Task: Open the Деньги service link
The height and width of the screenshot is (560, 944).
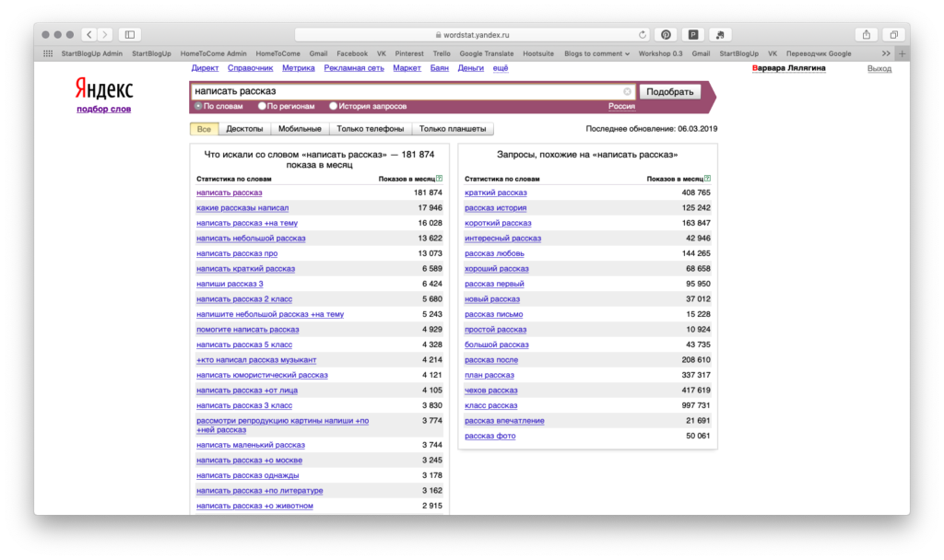Action: pyautogui.click(x=471, y=68)
